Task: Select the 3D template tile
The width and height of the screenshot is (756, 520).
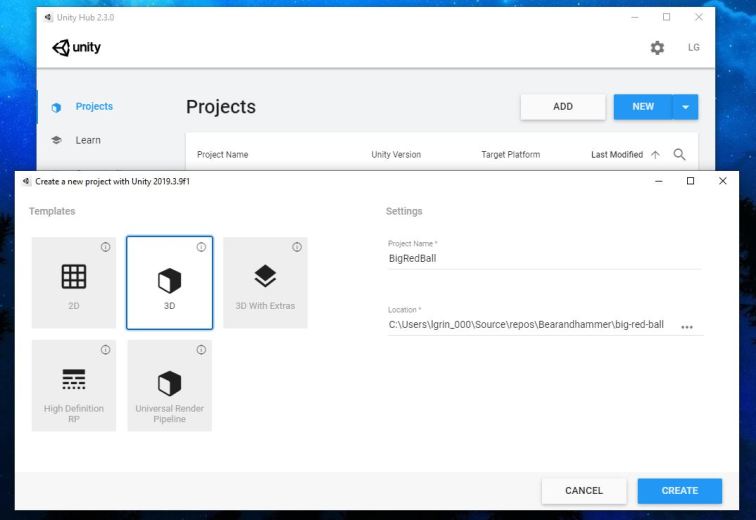Action: point(169,283)
